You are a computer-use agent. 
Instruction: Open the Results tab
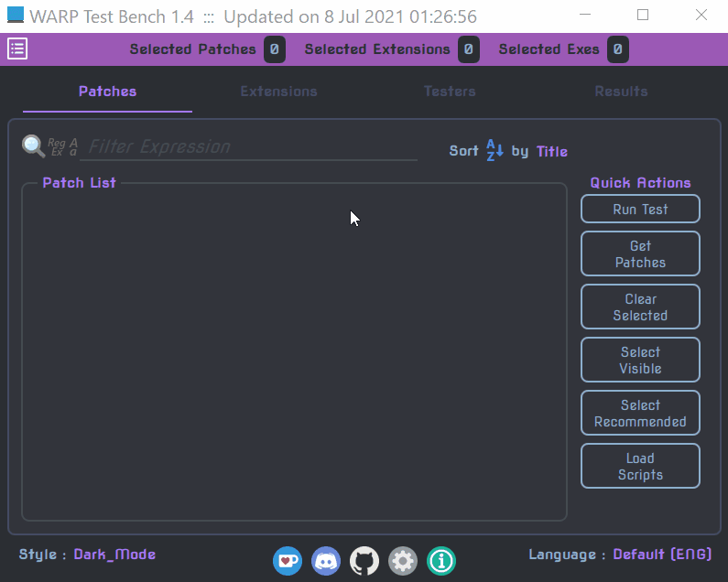pyautogui.click(x=621, y=92)
